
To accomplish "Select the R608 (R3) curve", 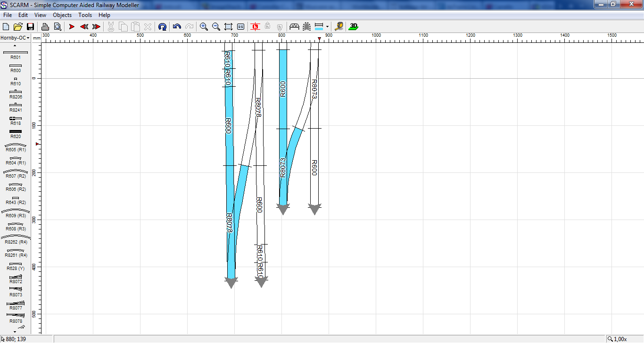I will [16, 226].
